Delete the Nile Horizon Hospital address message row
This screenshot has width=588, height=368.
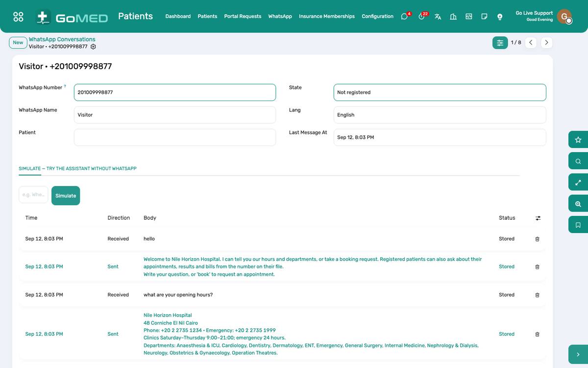click(x=537, y=334)
